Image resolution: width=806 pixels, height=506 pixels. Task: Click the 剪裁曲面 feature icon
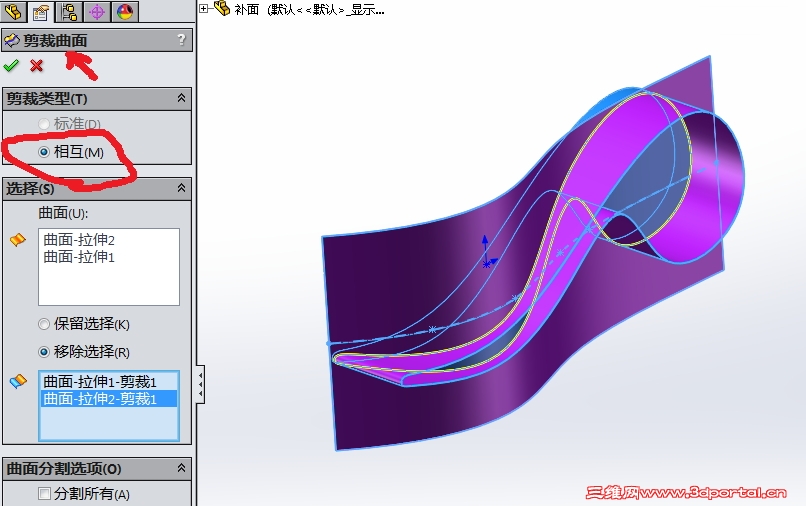pos(12,40)
